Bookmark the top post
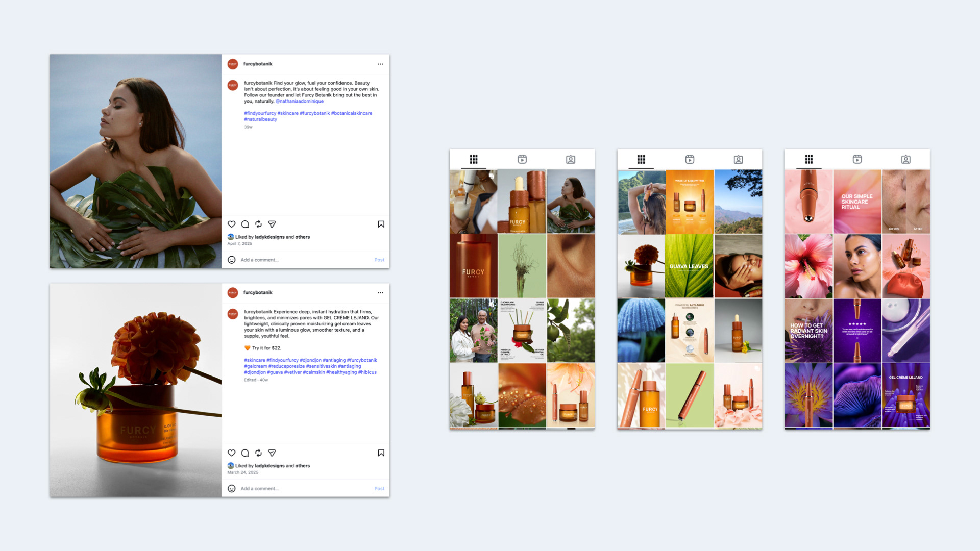The height and width of the screenshot is (551, 980). pos(381,224)
